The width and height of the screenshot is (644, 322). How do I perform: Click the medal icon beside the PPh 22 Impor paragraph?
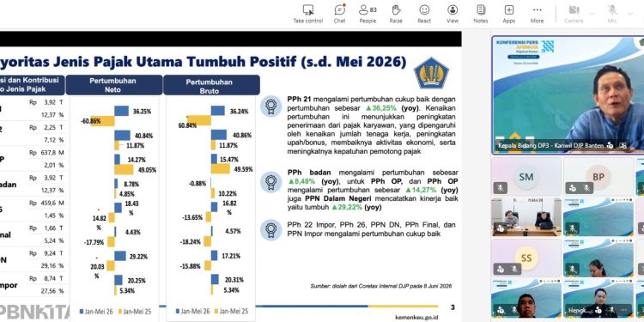(270, 230)
